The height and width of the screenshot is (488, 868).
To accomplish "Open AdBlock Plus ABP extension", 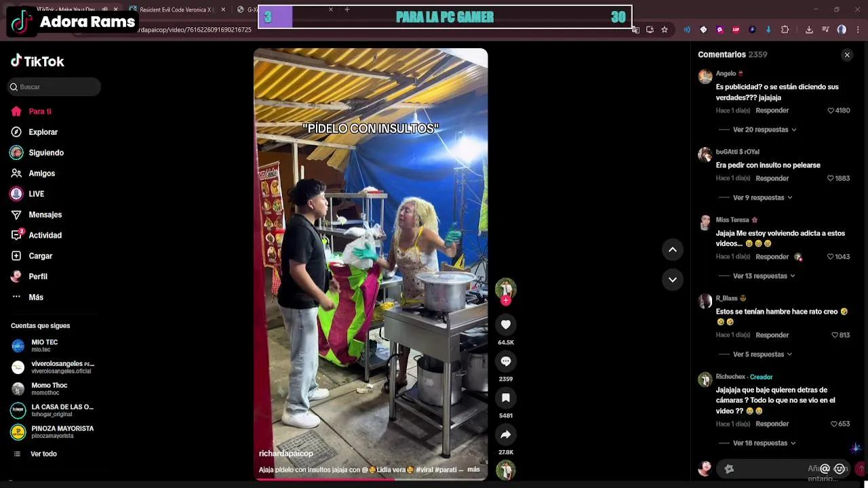I will pyautogui.click(x=736, y=29).
